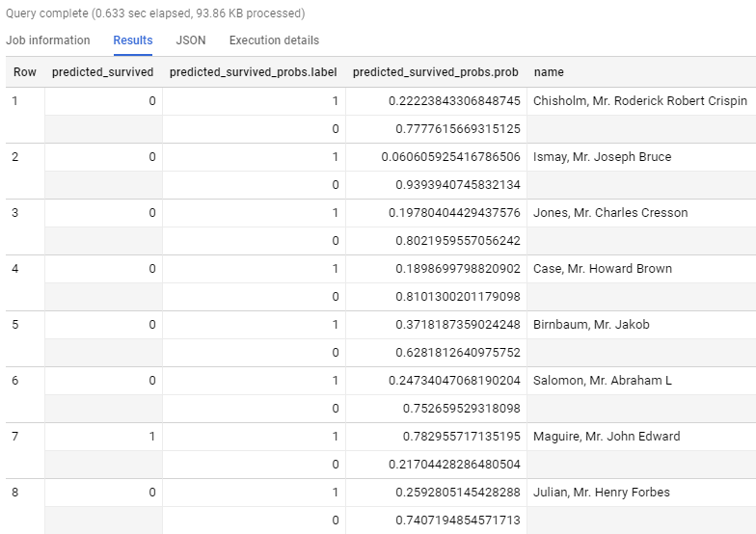Viewport: 756px width, 534px height.
Task: Click probability value 0.06060592541678650​6
Action: pyautogui.click(x=451, y=156)
